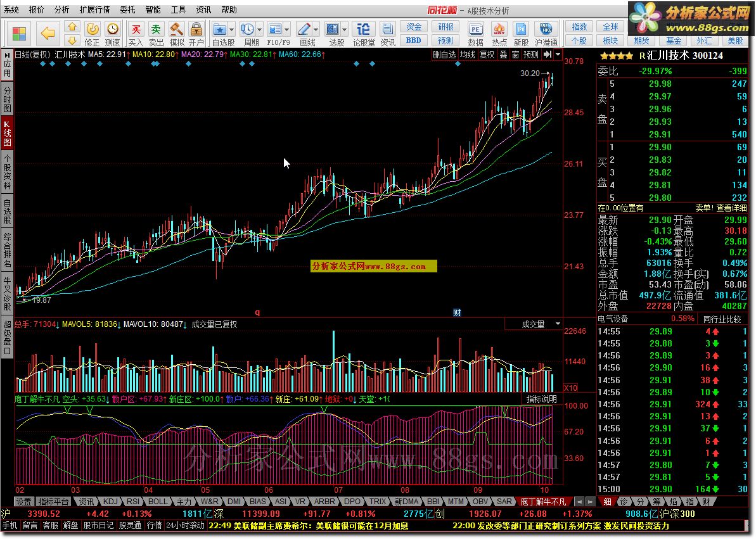This screenshot has height=539, width=756.
Task: Select the BOLL indicator tab
Action: point(157,502)
